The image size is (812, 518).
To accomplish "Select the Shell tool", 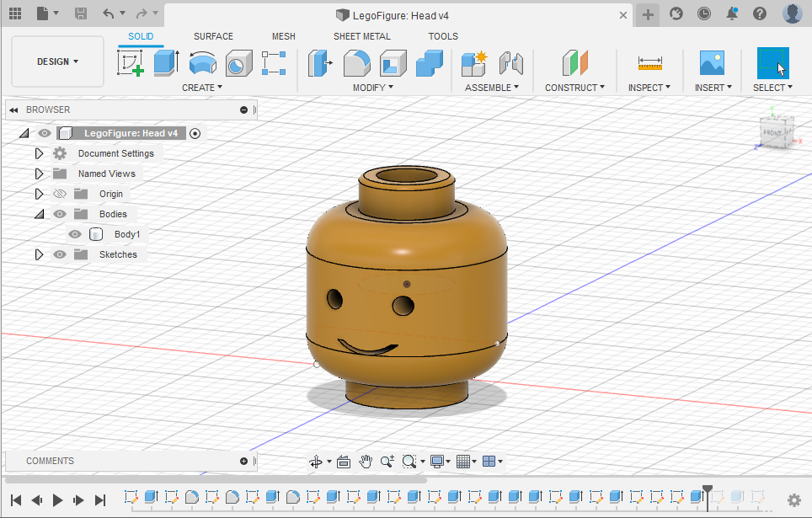I will click(x=393, y=63).
